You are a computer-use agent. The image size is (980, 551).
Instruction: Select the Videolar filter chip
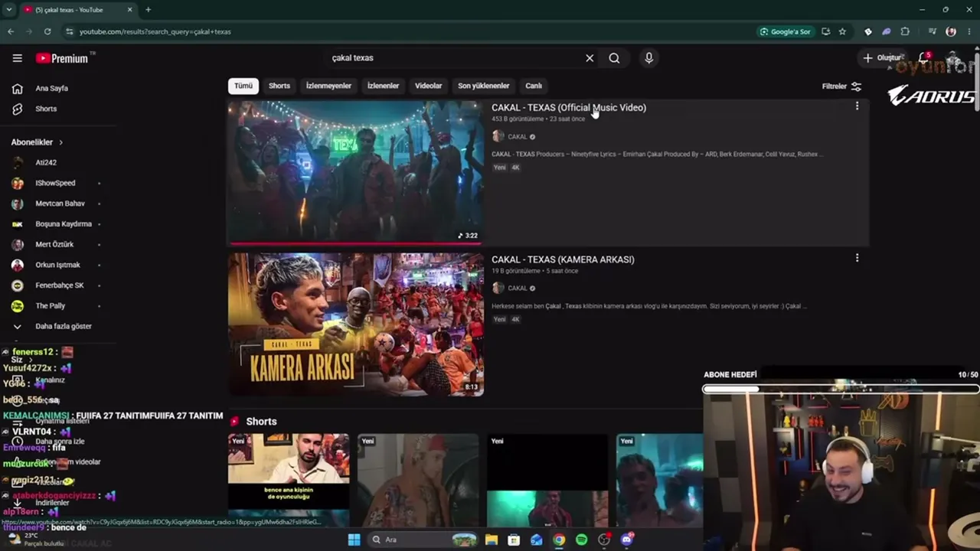point(429,86)
